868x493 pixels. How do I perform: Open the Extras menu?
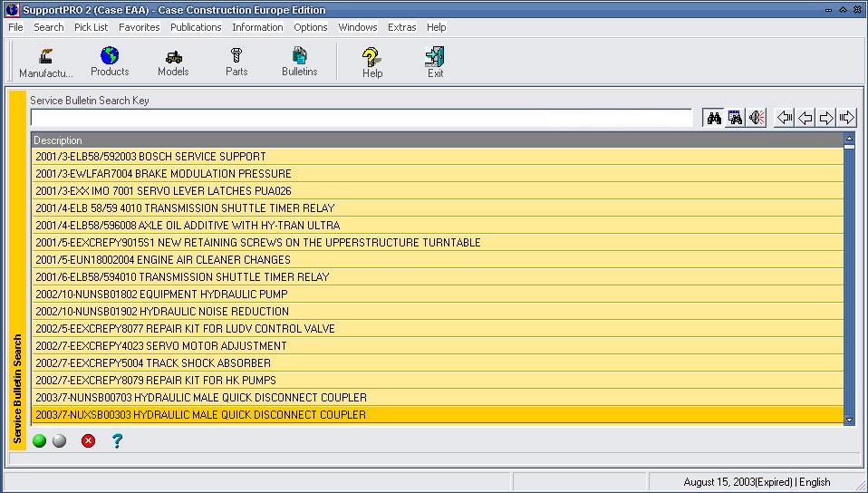(402, 27)
